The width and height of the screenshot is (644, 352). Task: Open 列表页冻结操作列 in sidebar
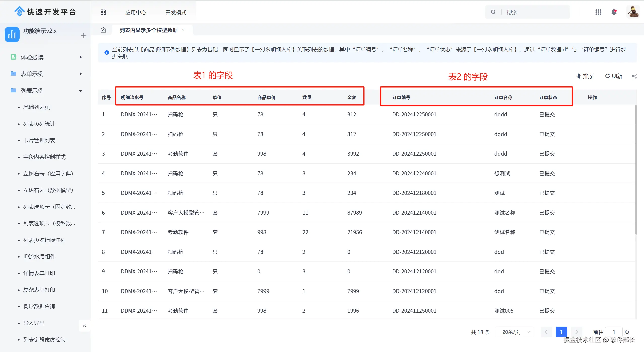pyautogui.click(x=44, y=240)
